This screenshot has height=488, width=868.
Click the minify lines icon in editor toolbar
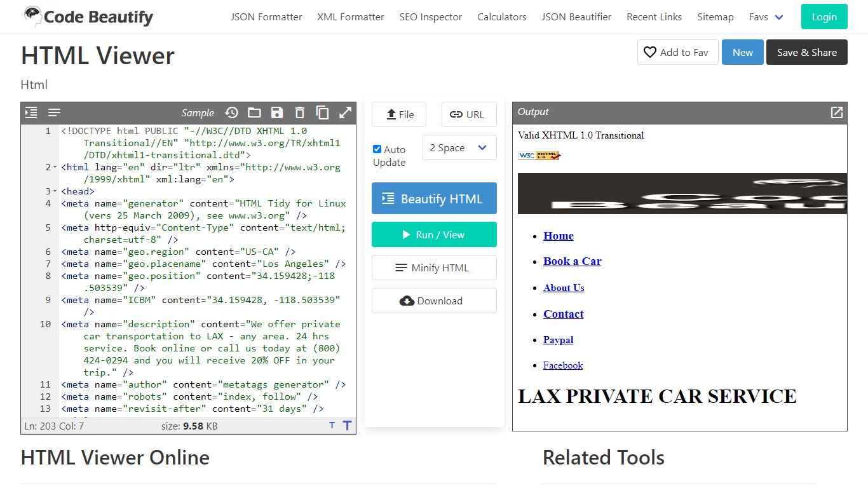tap(55, 112)
